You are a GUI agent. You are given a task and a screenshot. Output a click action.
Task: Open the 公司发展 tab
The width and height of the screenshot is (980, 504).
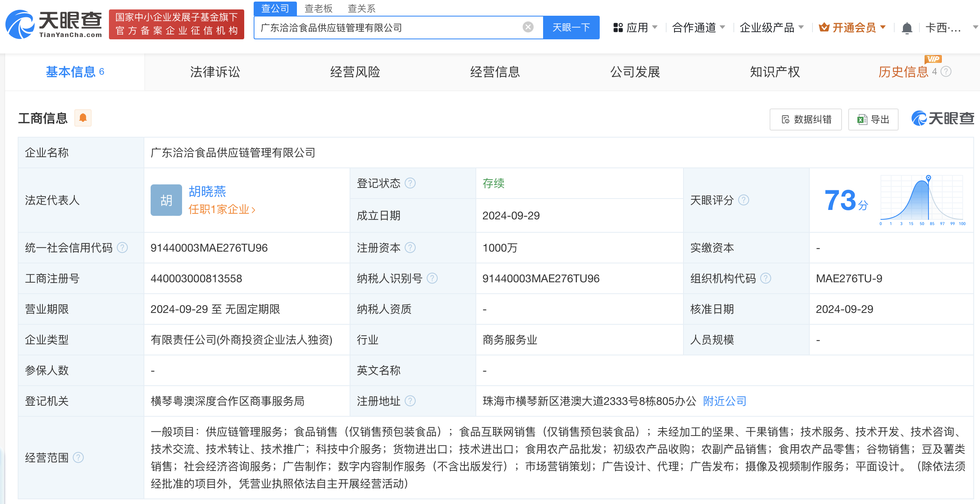635,72
